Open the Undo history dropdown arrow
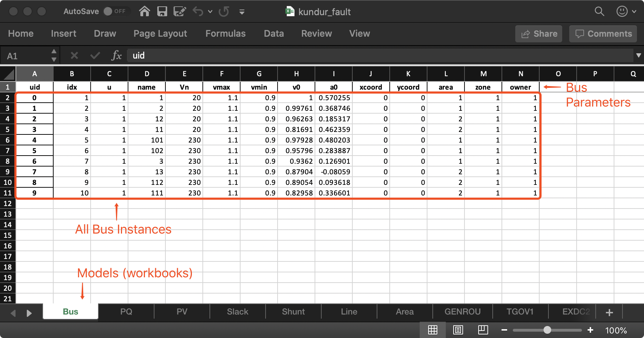Screen dimensions: 644x338 coord(210,12)
